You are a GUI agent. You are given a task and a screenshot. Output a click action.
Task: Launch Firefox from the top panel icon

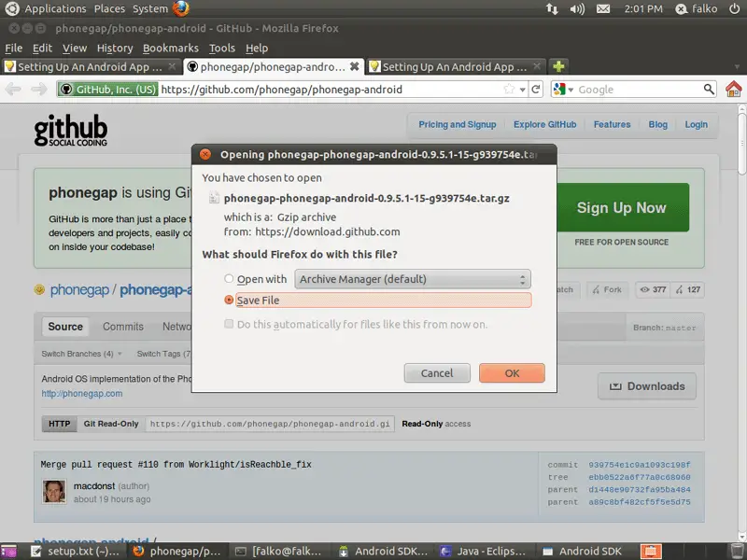tap(180, 8)
